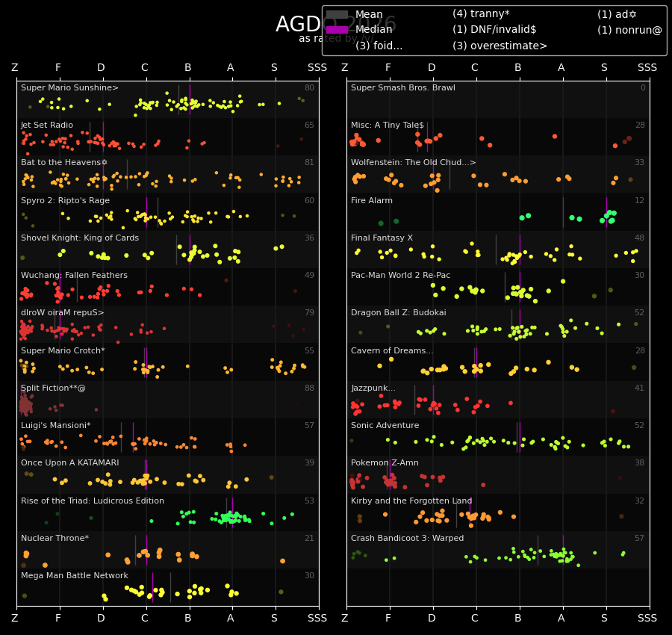Viewport: 672px width, 635px height.
Task: Click the vote count '79' for dlroW oiraM repuS
Action: pyautogui.click(x=309, y=312)
